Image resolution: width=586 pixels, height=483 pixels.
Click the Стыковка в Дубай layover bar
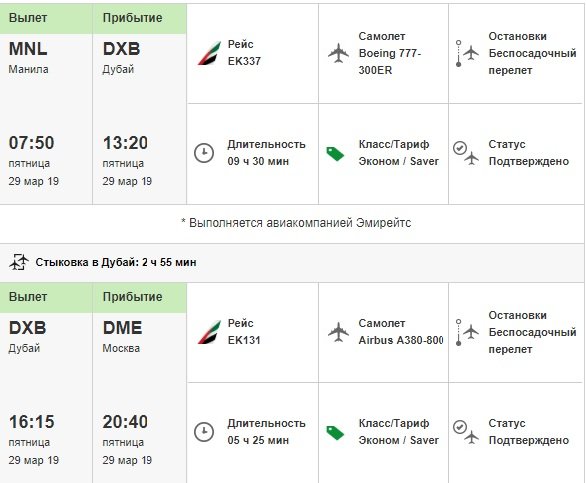[292, 262]
